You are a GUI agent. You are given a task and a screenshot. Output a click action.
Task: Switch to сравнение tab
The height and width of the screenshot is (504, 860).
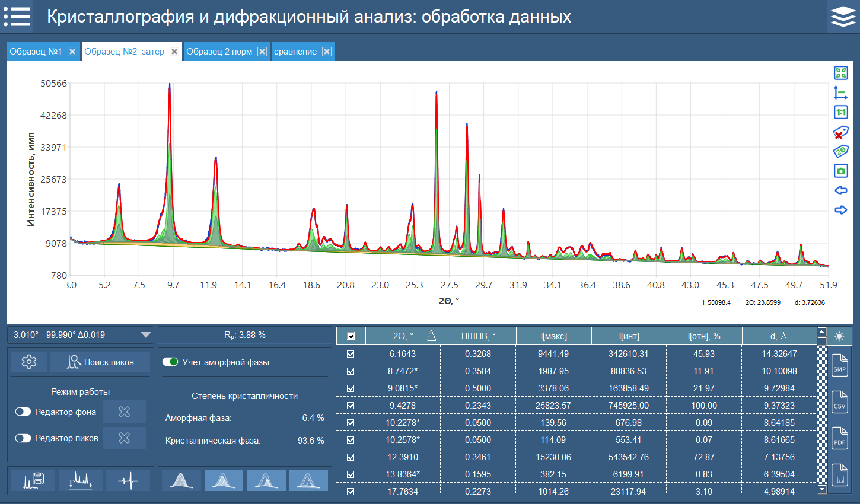click(295, 52)
